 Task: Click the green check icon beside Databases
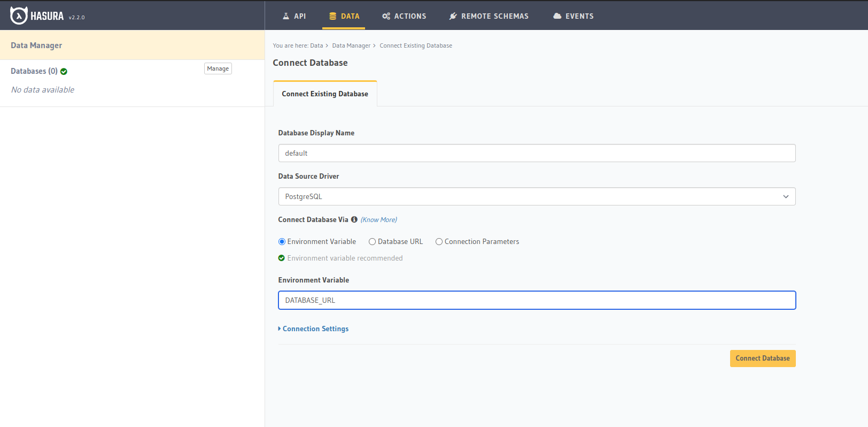[64, 72]
